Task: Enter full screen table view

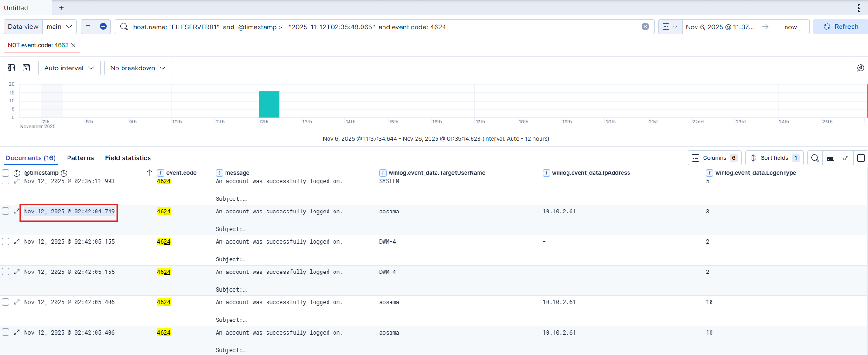Action: point(861,158)
